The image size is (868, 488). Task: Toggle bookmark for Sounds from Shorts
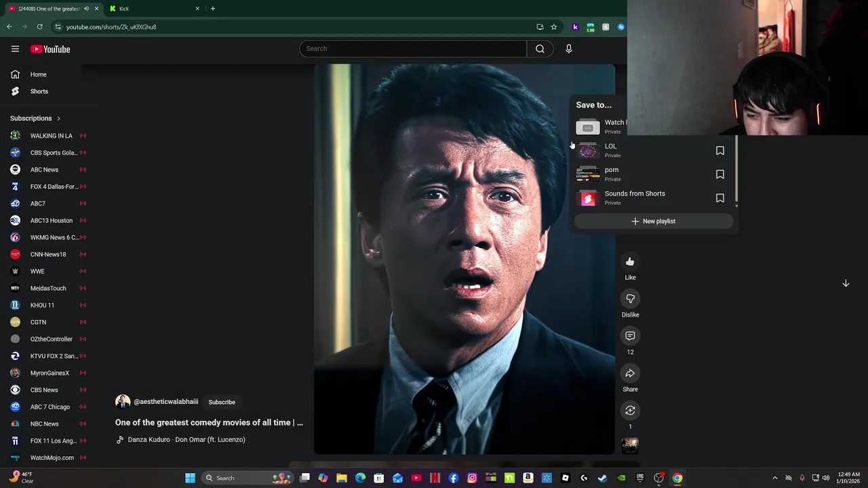(x=720, y=198)
